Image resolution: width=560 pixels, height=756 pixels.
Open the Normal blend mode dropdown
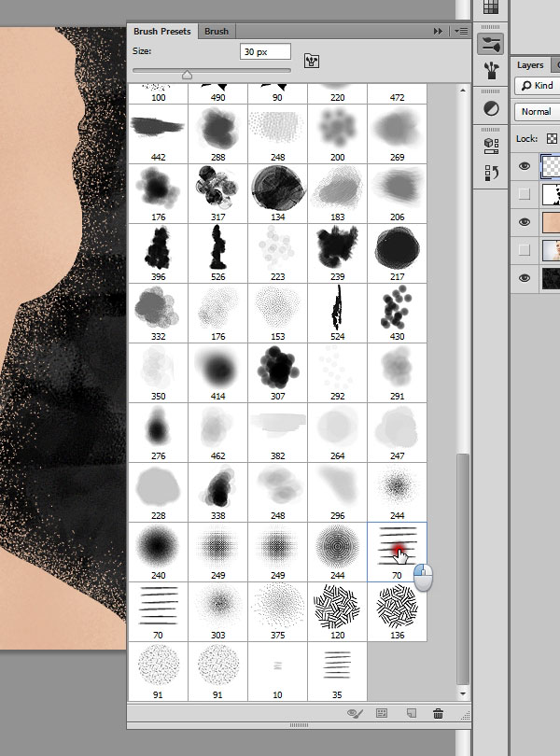tap(538, 112)
